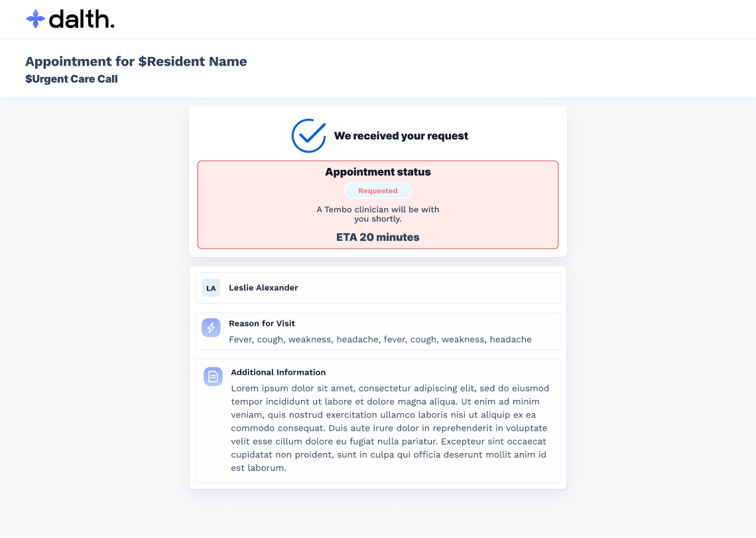Click the Appointment for $Resident Name heading
The height and width of the screenshot is (538, 756).
pos(136,62)
